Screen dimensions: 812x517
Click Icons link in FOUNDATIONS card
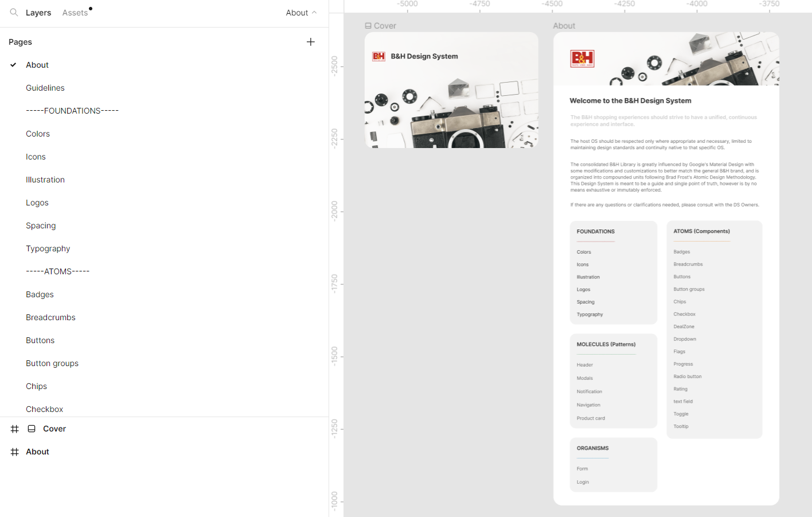(583, 265)
